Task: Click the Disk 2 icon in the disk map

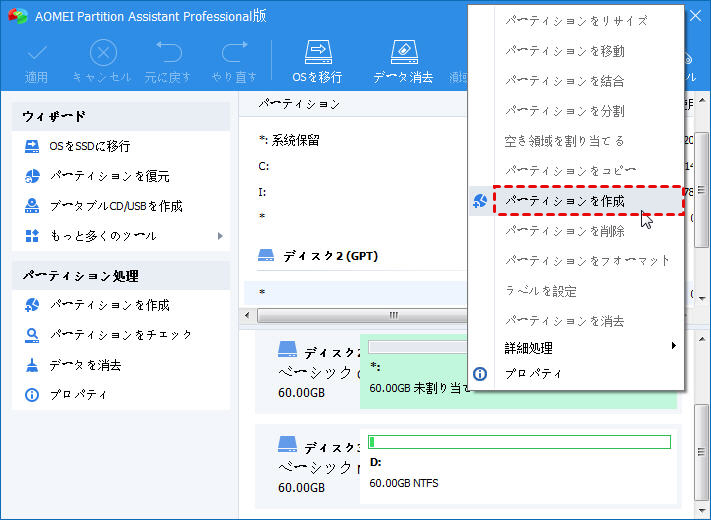Action: (x=287, y=350)
